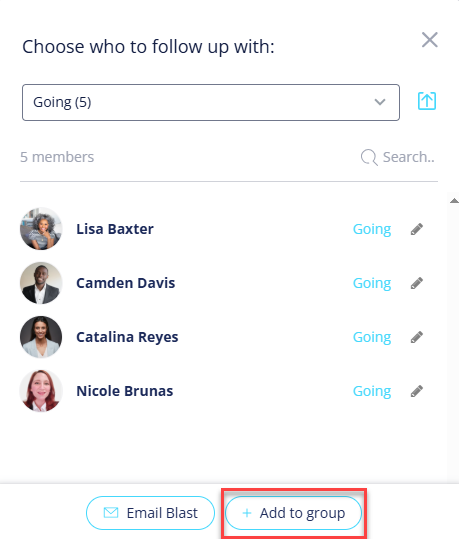Close the follow up dialog
Screen dimensions: 459x539
tap(430, 40)
